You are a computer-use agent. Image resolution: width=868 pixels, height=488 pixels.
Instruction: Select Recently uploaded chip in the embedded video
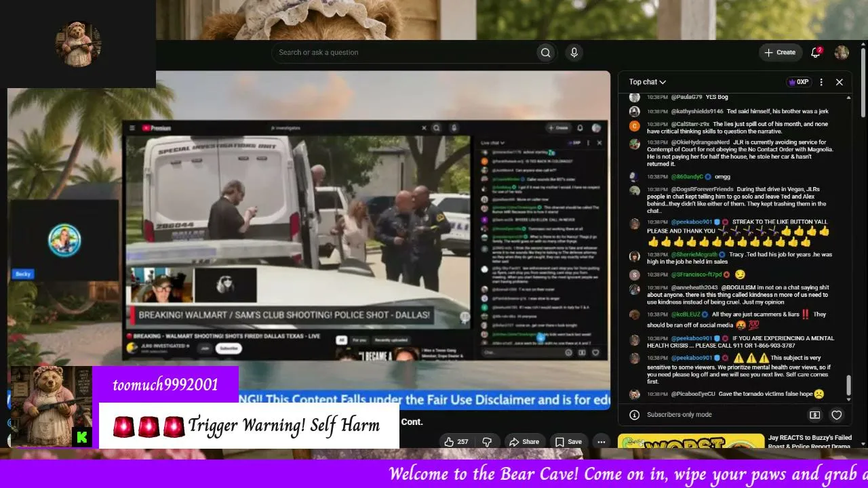click(391, 340)
